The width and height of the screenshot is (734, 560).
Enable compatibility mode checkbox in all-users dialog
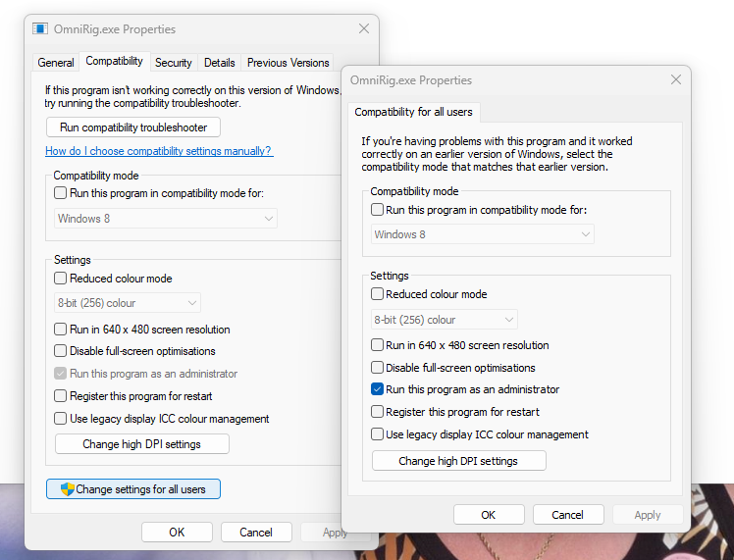tap(377, 210)
